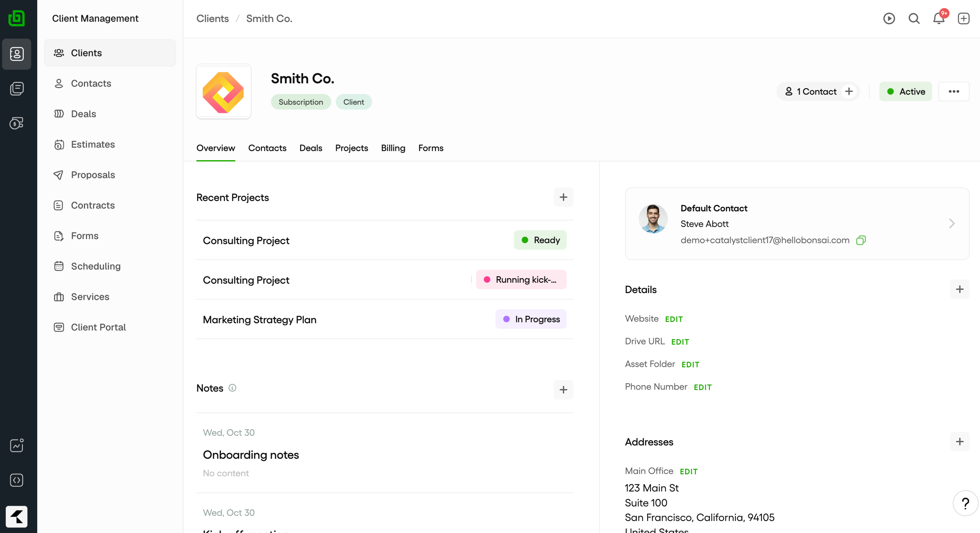The width and height of the screenshot is (980, 533).
Task: Open the three-dots more options menu
Action: click(953, 91)
